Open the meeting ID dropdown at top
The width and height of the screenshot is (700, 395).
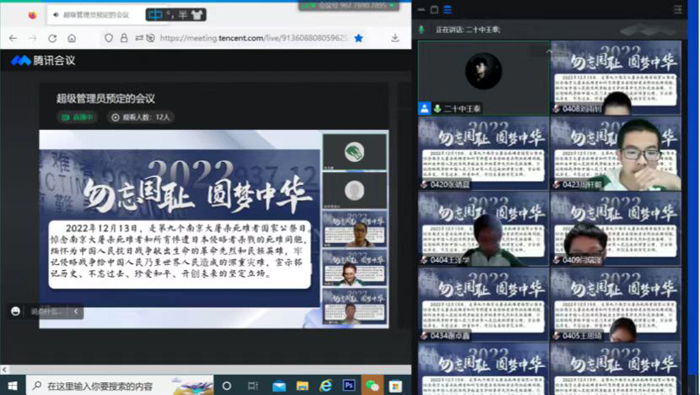(x=392, y=6)
